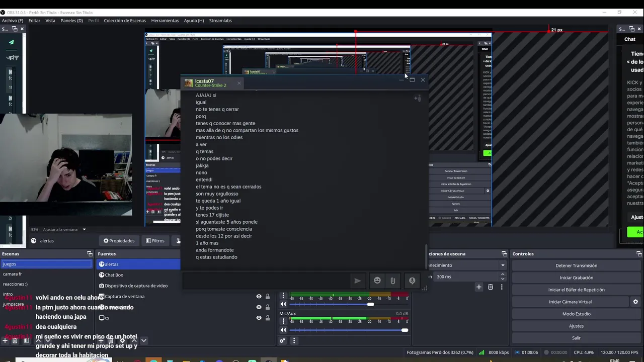Toggle visibility of the cs source
The width and height of the screenshot is (644, 362).
tap(259, 318)
